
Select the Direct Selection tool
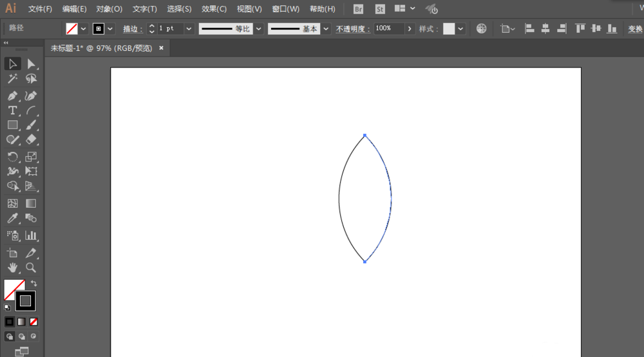pyautogui.click(x=31, y=64)
